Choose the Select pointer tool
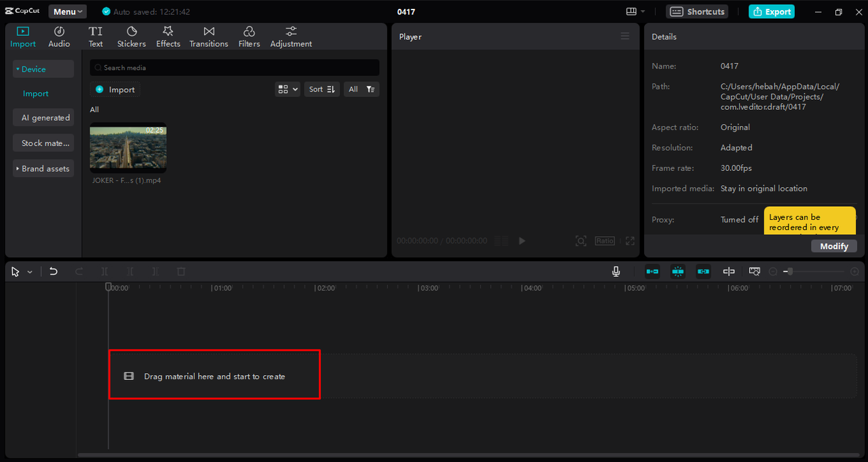Image resolution: width=868 pixels, height=462 pixels. (16, 271)
